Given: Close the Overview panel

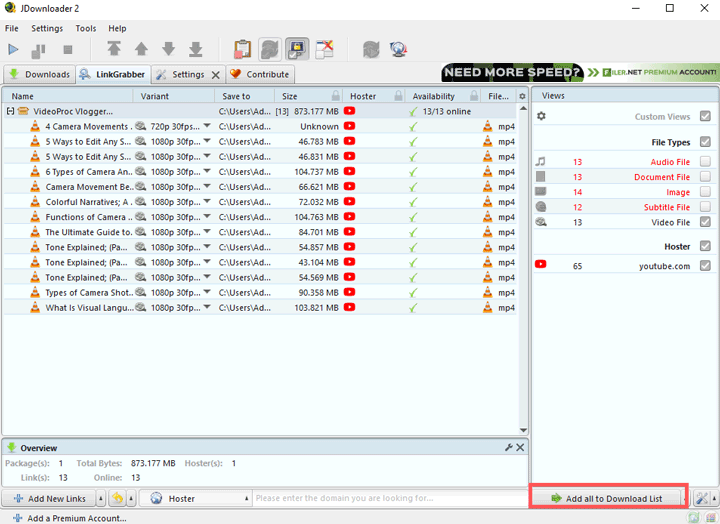Looking at the screenshot, I should pos(520,447).
